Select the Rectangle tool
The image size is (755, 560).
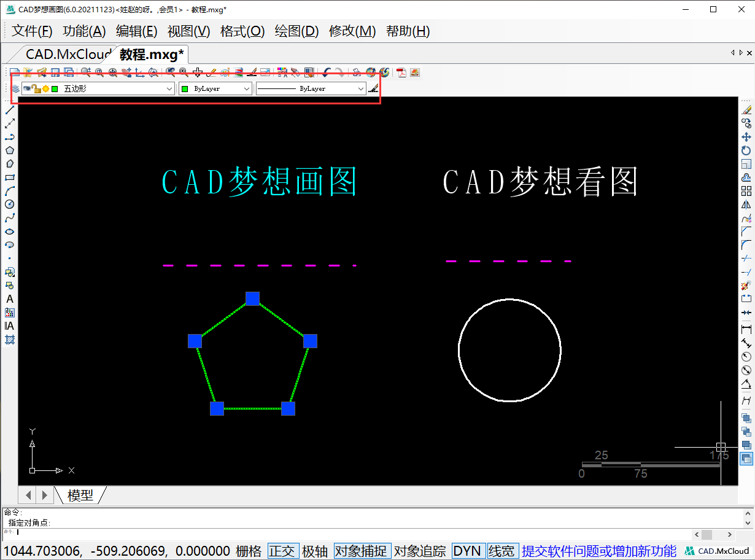(x=10, y=177)
